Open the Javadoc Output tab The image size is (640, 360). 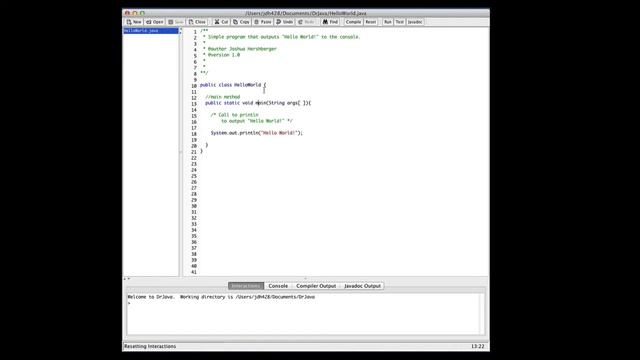(362, 286)
